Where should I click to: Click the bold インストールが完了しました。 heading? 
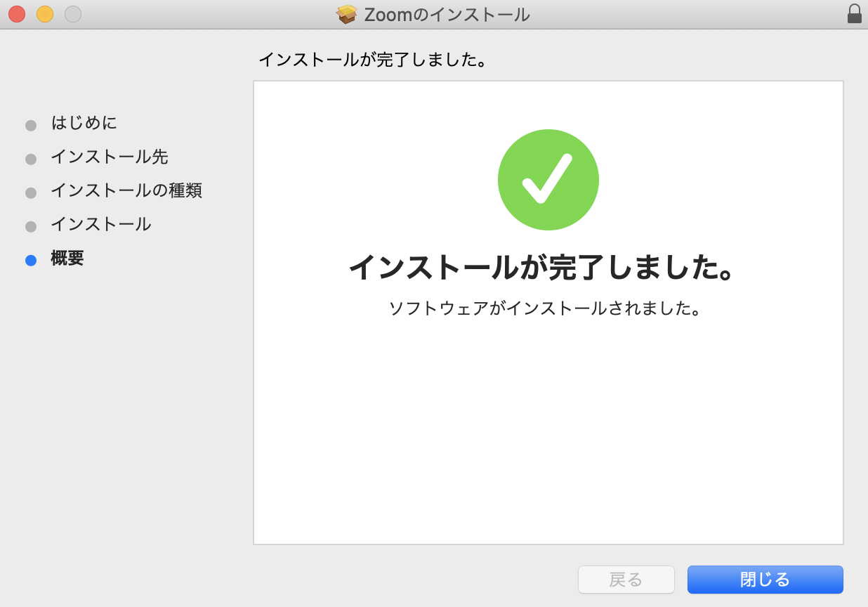pyautogui.click(x=541, y=268)
